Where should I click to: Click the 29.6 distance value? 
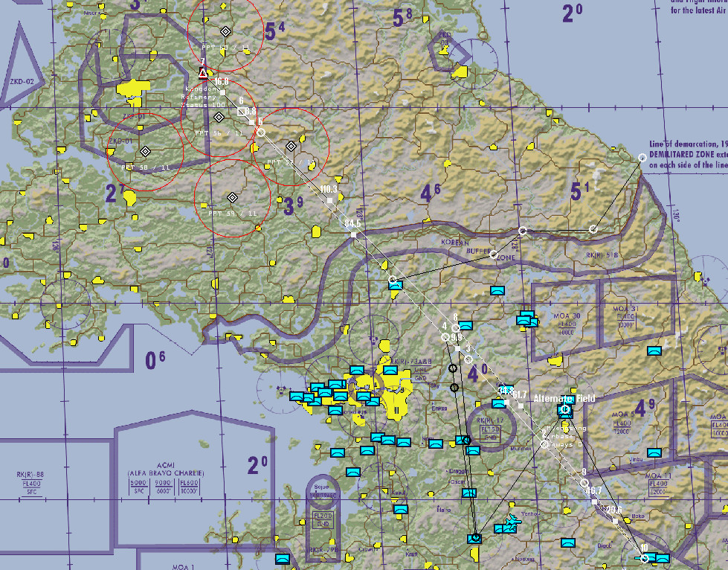(613, 510)
